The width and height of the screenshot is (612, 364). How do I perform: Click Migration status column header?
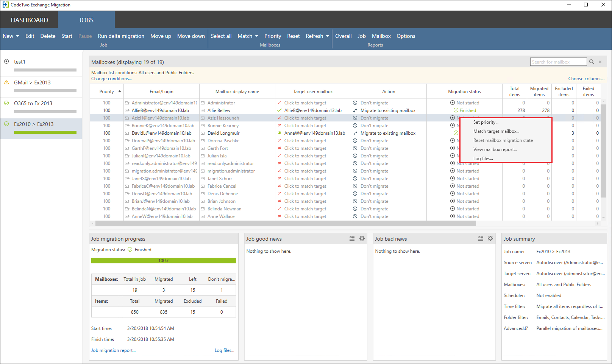464,92
